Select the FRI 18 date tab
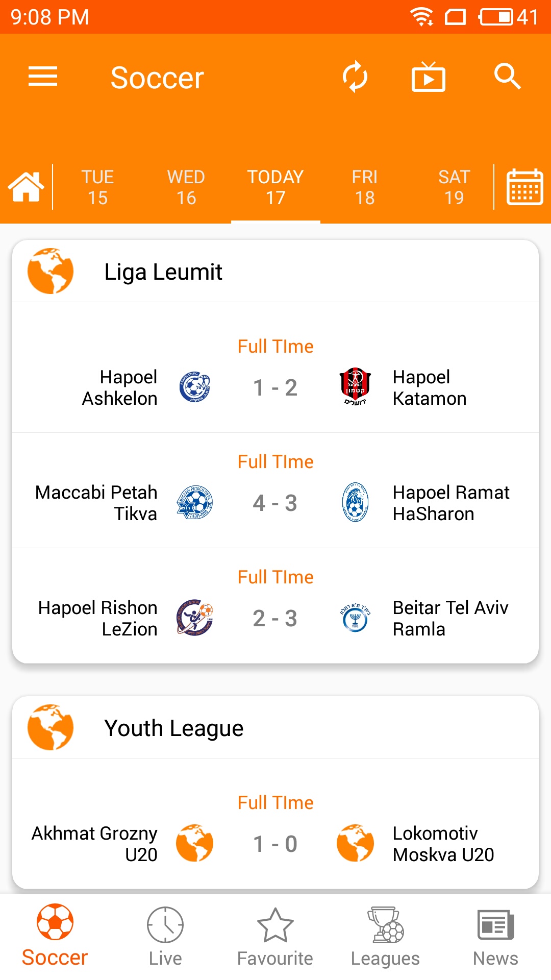This screenshot has width=551, height=980. point(365,187)
